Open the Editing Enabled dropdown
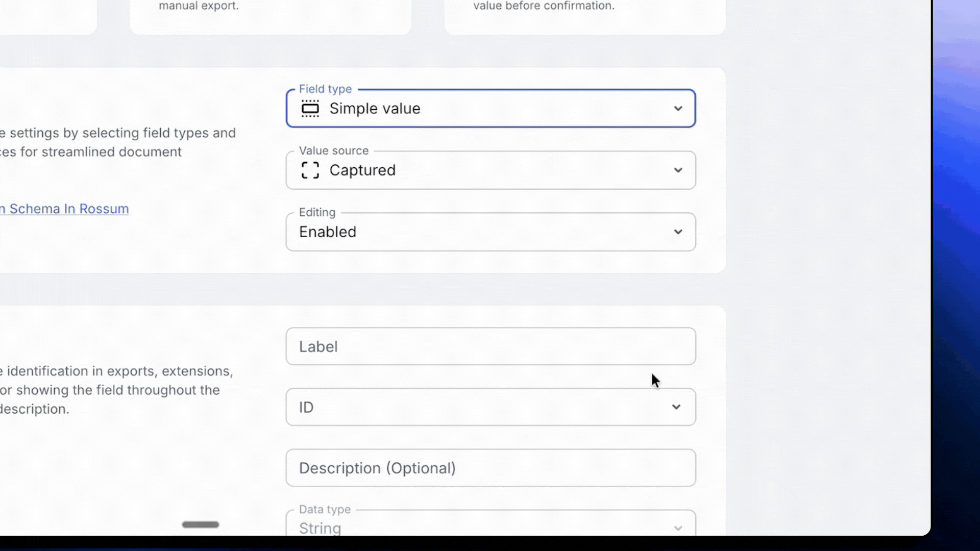This screenshot has width=980, height=551. [x=490, y=232]
